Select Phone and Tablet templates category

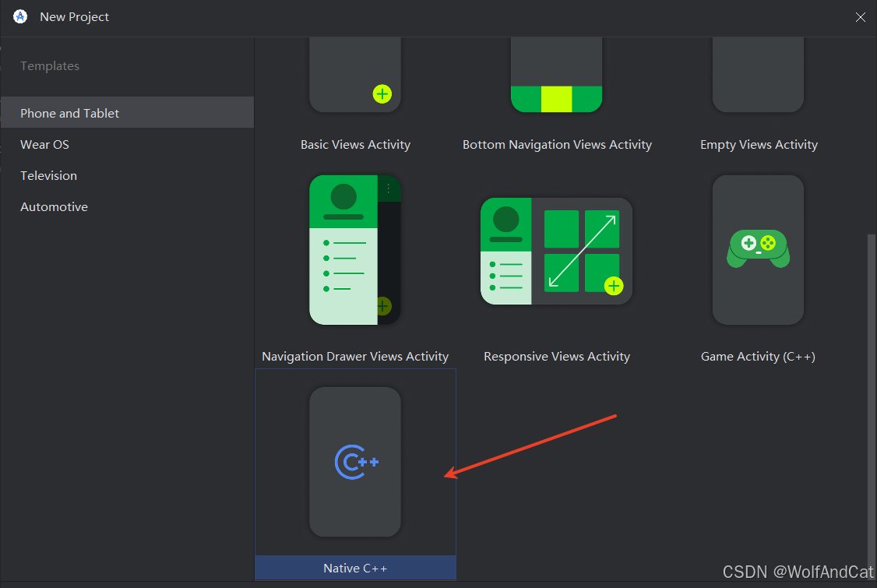(70, 113)
